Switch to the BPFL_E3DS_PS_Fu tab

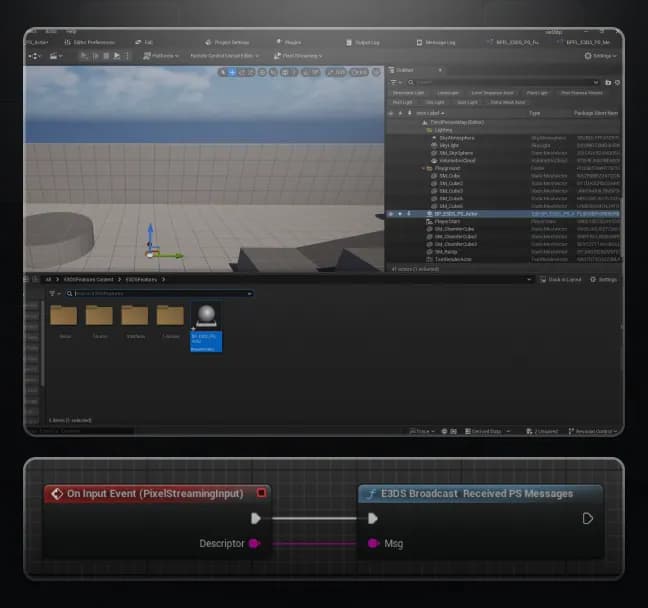click(x=513, y=43)
